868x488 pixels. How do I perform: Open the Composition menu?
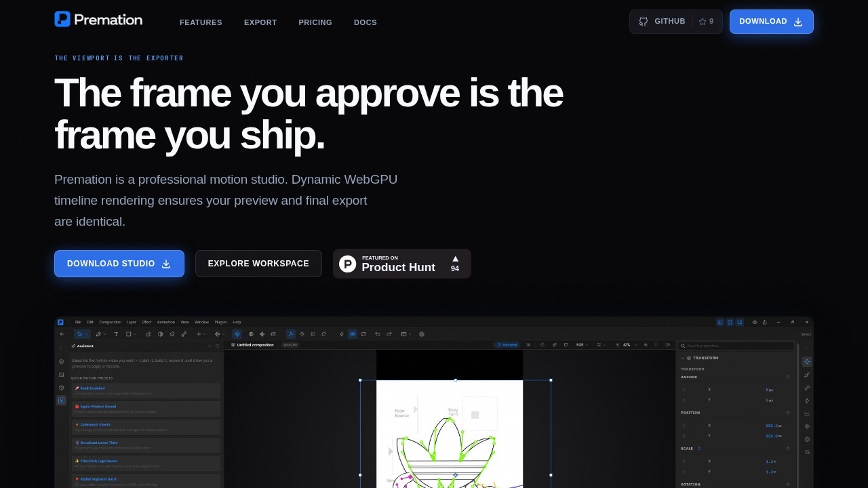(110, 322)
